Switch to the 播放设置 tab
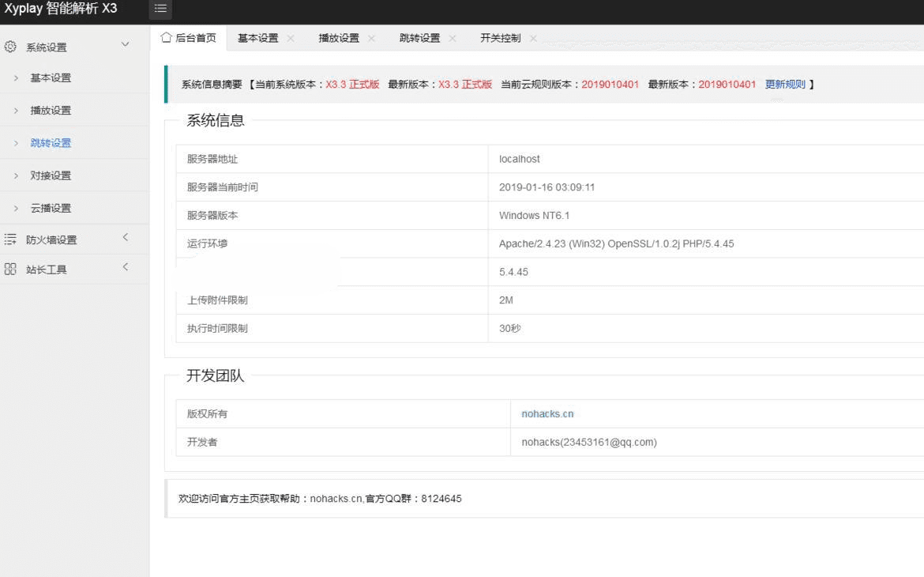 click(x=339, y=38)
